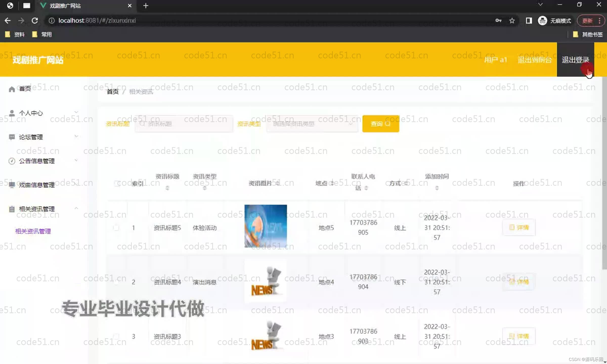
Task: Click the bookmark star icon
Action: point(512,20)
